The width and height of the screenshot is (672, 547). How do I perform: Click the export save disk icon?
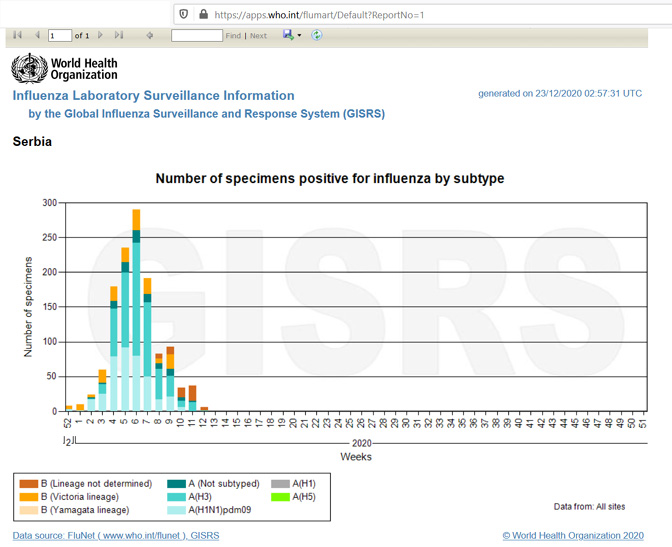[288, 35]
